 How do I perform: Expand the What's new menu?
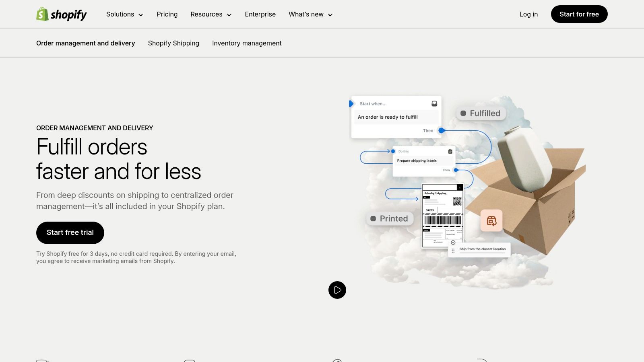[x=311, y=14]
